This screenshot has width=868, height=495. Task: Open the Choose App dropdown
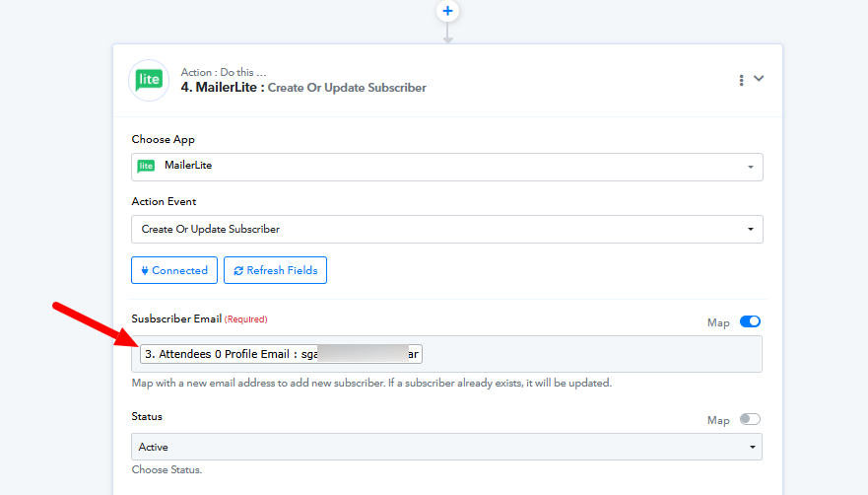pos(446,167)
